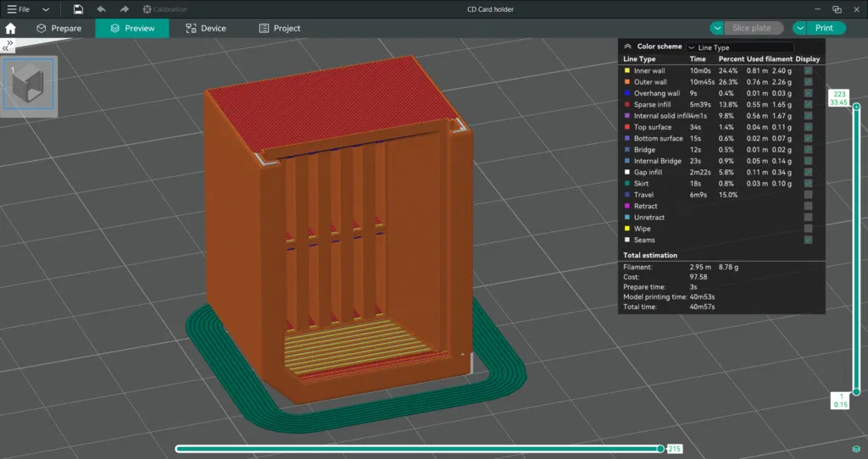This screenshot has width=868, height=459.
Task: Click the Undo arrow icon
Action: pos(102,9)
